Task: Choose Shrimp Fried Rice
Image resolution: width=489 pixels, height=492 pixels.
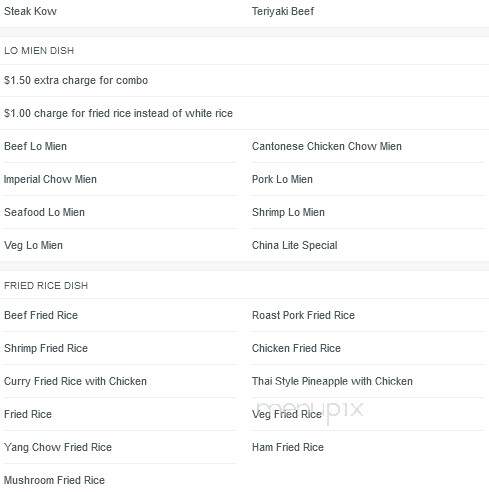Action: [46, 348]
